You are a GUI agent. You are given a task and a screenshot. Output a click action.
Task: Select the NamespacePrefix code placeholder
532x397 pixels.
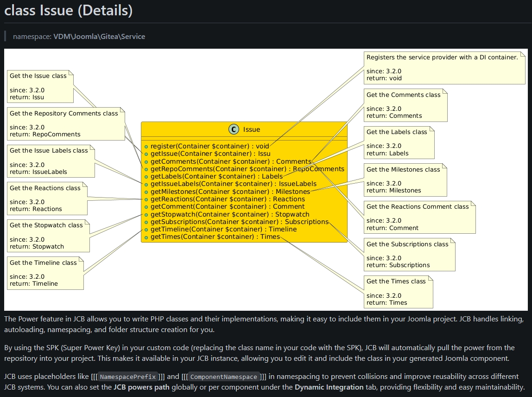pos(127,377)
